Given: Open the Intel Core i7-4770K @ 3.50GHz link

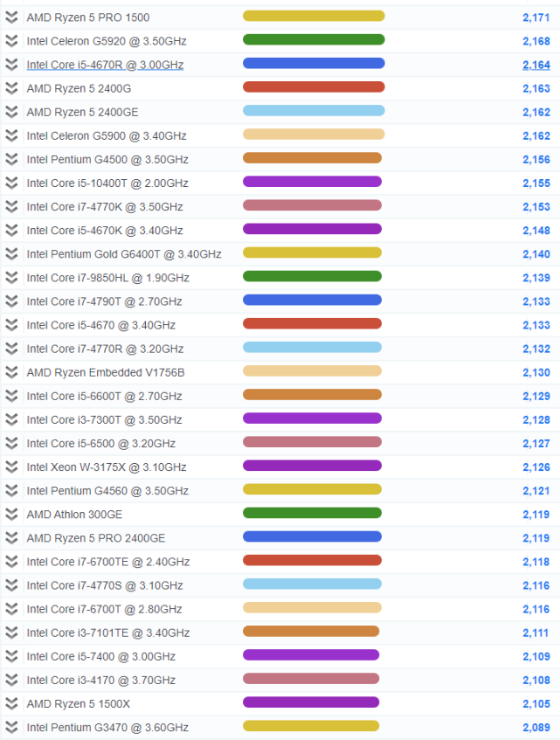Looking at the screenshot, I should (x=105, y=207).
